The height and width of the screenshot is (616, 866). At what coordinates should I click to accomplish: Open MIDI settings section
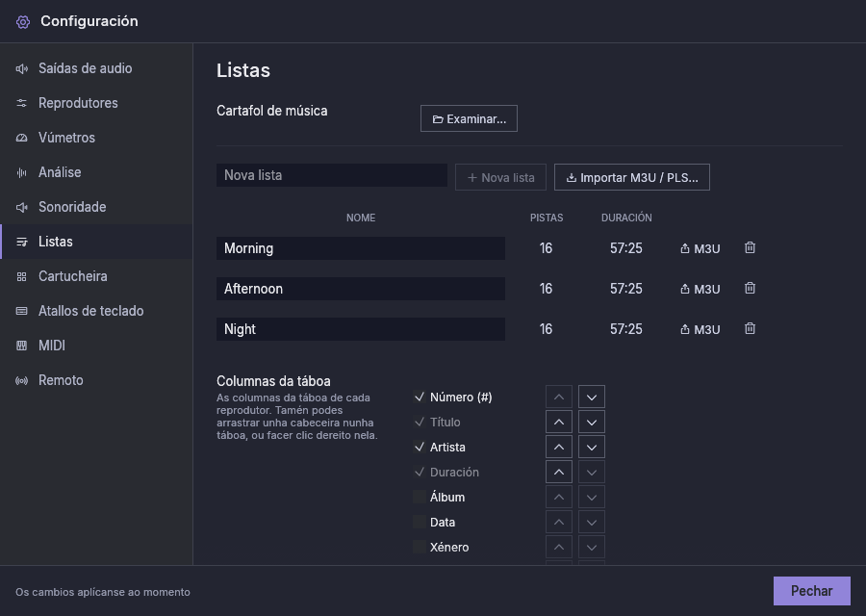pos(96,346)
